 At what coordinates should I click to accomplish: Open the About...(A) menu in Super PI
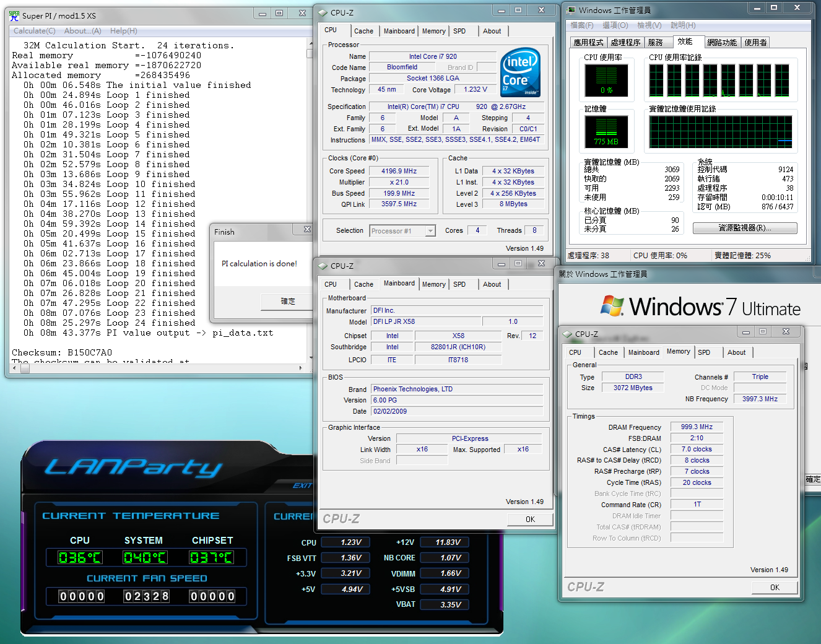[83, 31]
